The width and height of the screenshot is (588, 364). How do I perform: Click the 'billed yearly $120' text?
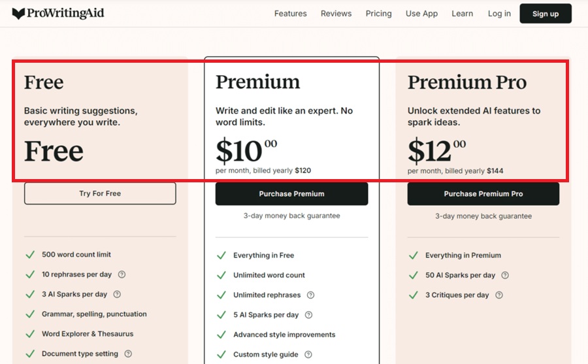pos(282,171)
